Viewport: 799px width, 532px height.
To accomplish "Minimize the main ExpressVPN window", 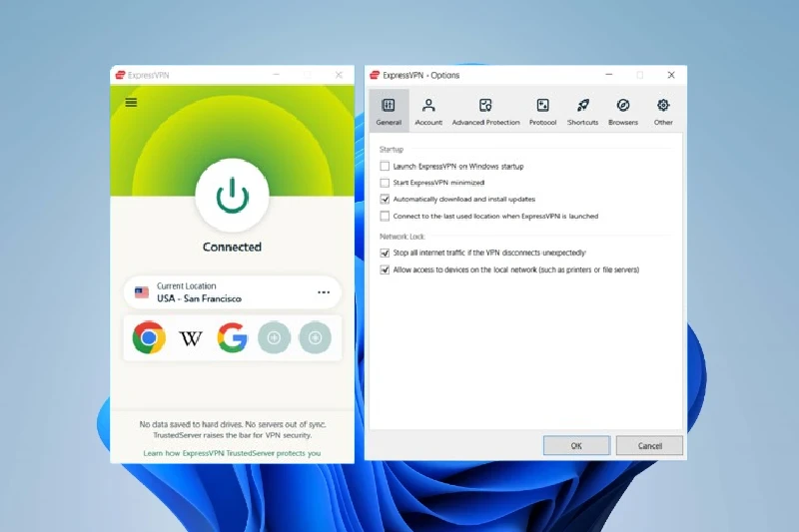I will click(277, 75).
